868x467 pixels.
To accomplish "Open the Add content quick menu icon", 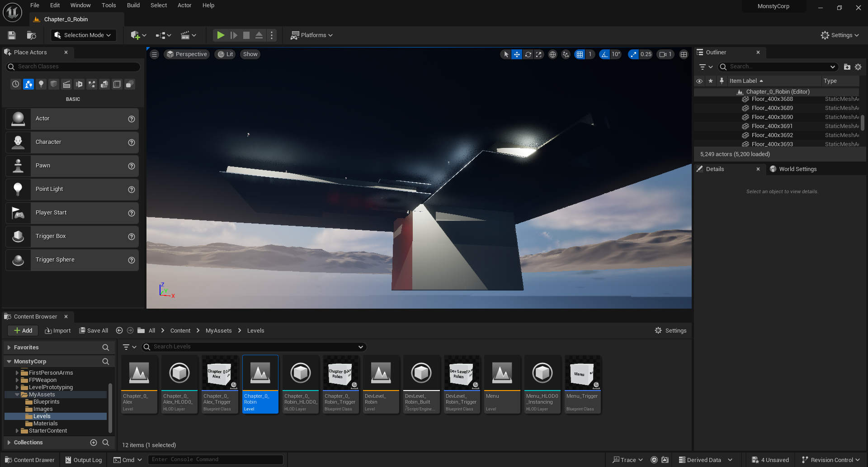I will click(x=138, y=35).
